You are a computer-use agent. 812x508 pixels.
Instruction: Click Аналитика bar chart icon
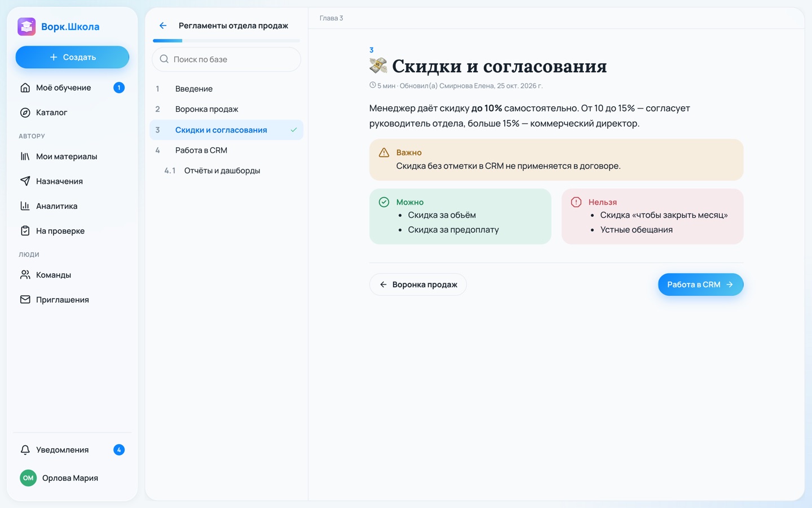coord(25,206)
